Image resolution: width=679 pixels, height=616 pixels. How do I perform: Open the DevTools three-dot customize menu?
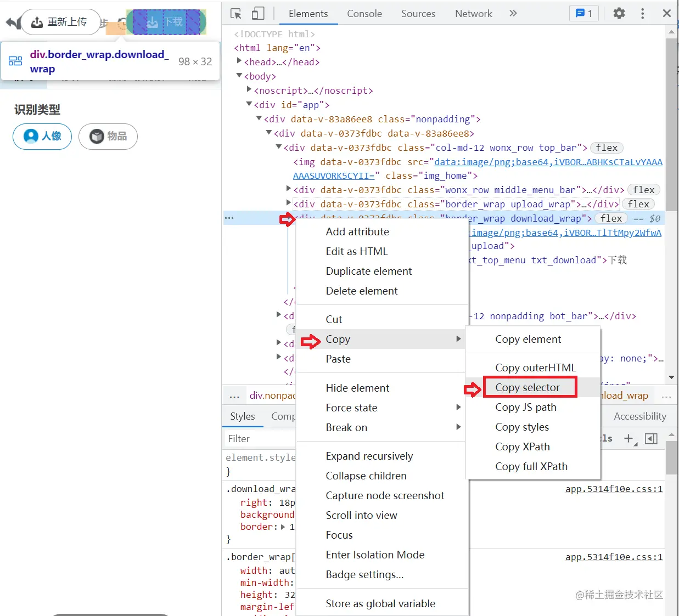643,13
